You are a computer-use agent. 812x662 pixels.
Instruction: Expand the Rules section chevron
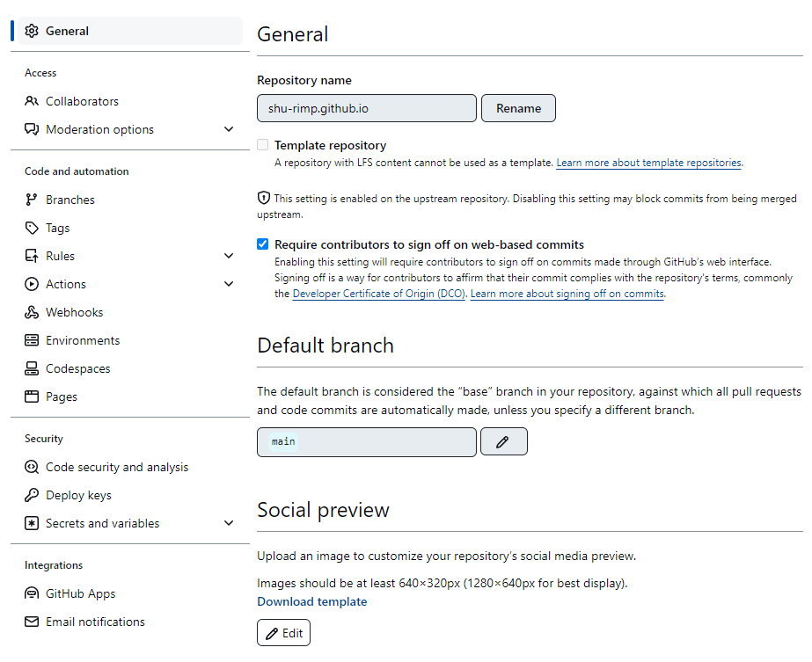pos(229,256)
